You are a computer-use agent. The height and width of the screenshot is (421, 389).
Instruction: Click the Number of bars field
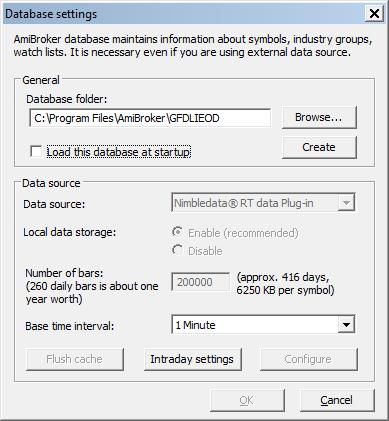coord(200,282)
